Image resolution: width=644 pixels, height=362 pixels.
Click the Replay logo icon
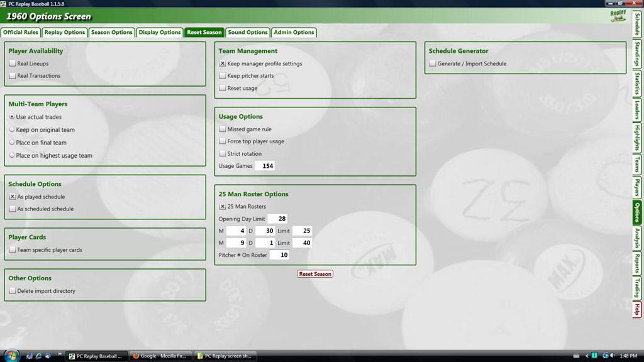pos(618,16)
